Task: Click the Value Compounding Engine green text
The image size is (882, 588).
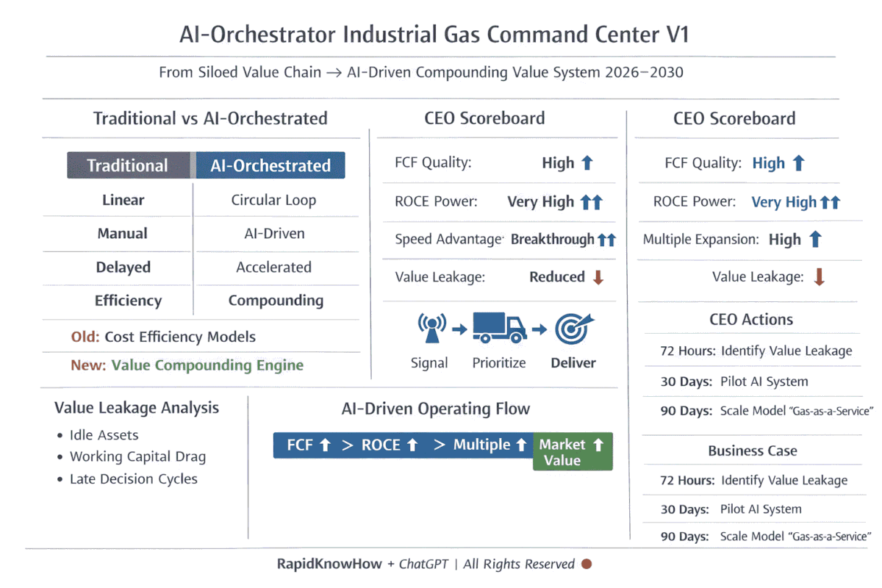Action: pos(207,365)
